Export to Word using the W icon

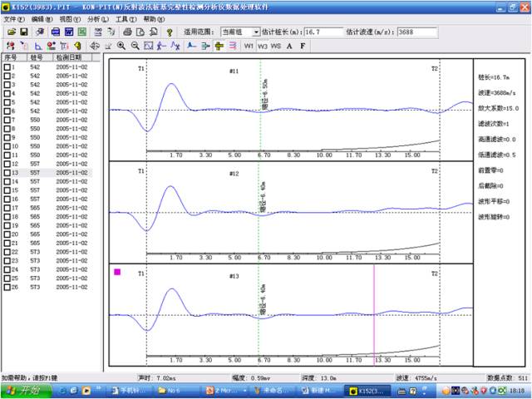pyautogui.click(x=70, y=32)
